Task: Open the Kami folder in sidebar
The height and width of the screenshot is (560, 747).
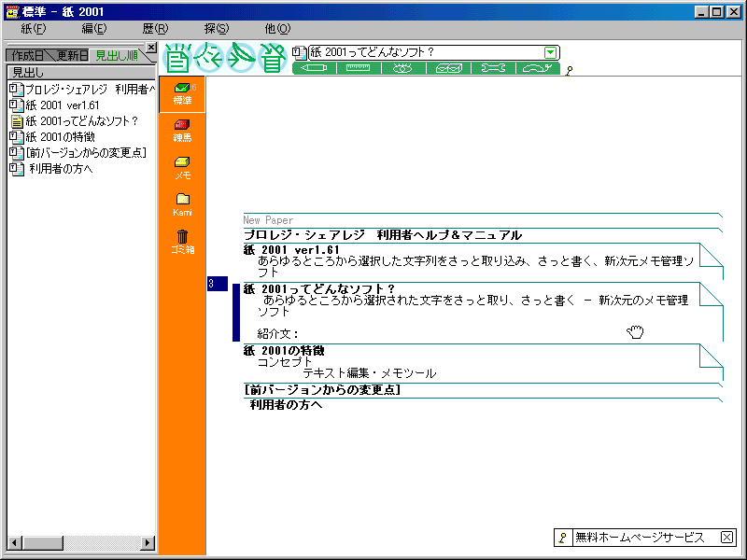Action: pos(182,205)
